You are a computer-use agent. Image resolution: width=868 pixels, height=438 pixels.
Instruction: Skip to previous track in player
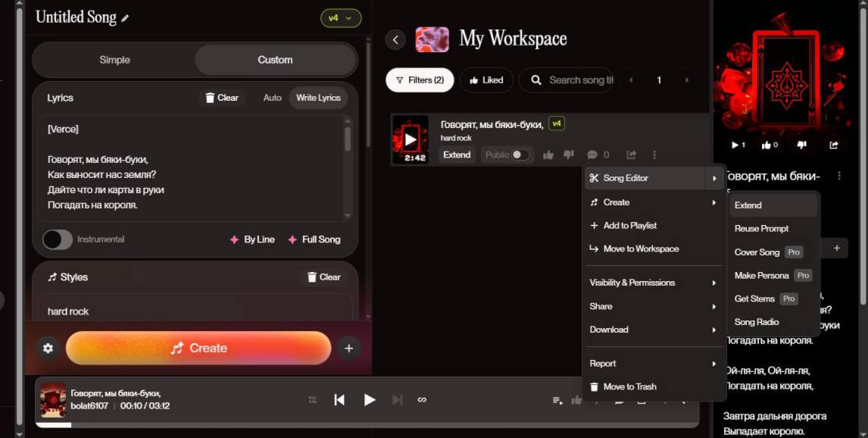click(339, 400)
